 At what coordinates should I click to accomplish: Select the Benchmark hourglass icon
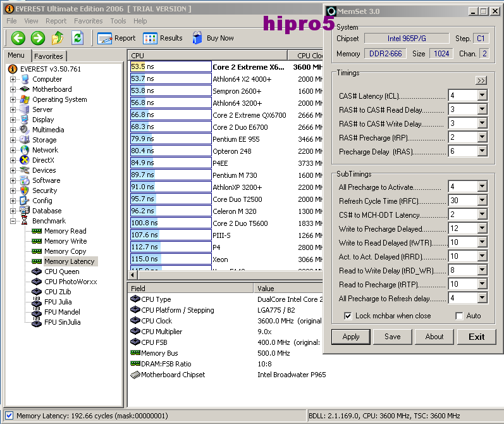coord(25,221)
